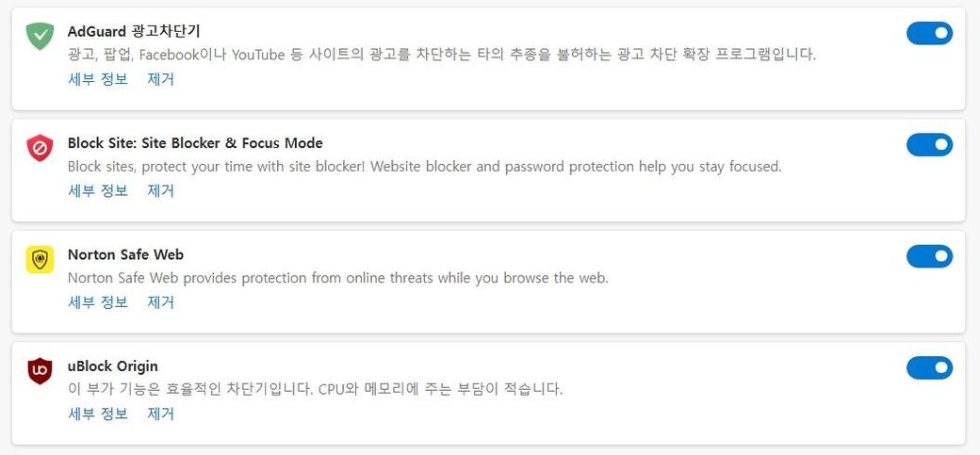Click the Norton Safe Web yellow icon
980x455 pixels.
40,260
